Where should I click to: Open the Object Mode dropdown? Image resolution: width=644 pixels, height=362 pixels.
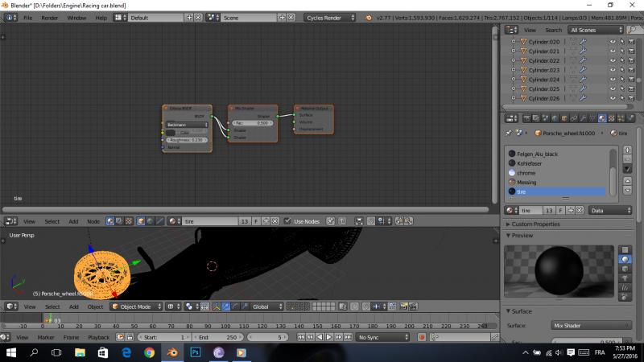(x=136, y=306)
